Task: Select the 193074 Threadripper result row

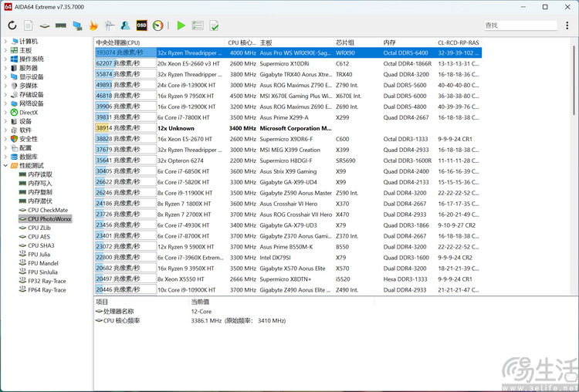Action: [288, 52]
